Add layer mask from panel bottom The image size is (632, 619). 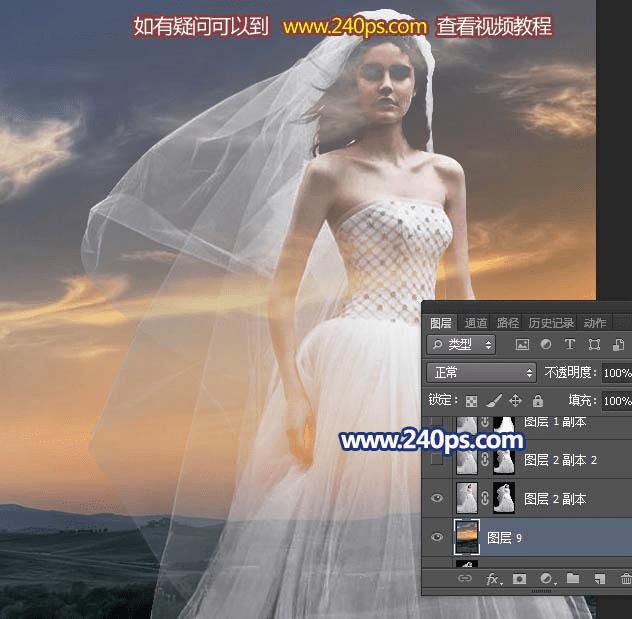tap(519, 579)
